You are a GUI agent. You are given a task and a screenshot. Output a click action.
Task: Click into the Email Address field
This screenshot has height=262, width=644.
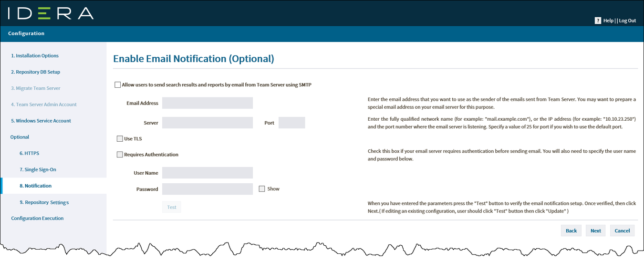point(208,103)
